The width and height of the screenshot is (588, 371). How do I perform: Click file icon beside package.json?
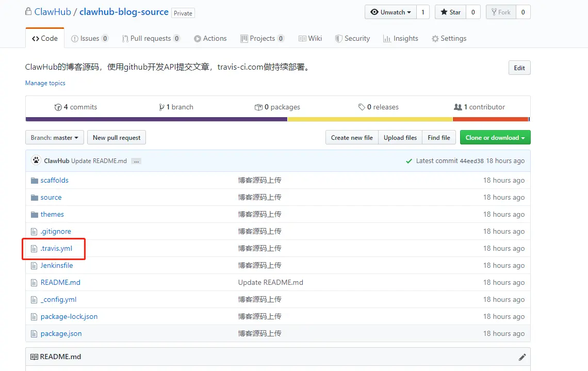tap(34, 333)
